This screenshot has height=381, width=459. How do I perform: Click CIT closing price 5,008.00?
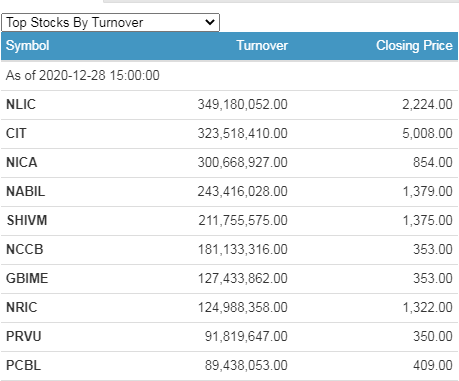pyautogui.click(x=427, y=134)
